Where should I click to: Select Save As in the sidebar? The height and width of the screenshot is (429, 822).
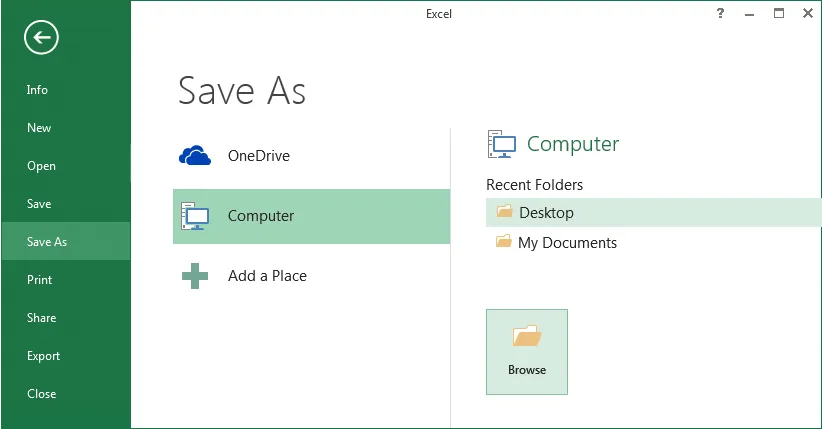(66, 241)
